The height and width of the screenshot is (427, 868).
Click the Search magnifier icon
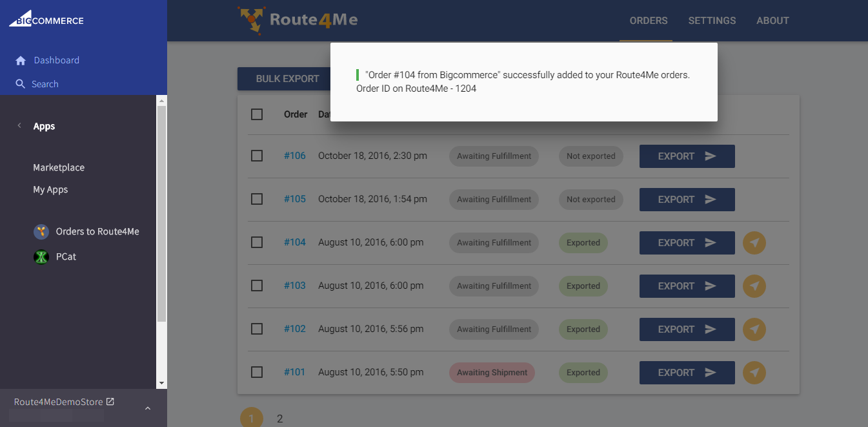pyautogui.click(x=21, y=84)
